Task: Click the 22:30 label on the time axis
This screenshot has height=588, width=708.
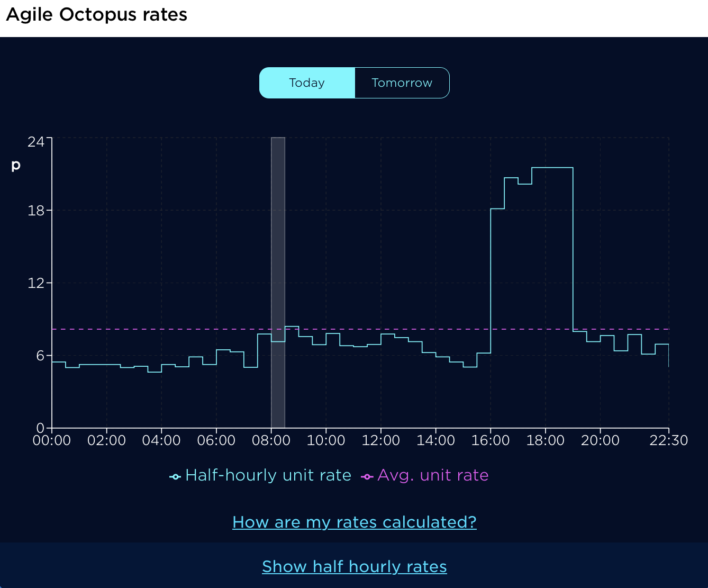Action: click(x=668, y=440)
